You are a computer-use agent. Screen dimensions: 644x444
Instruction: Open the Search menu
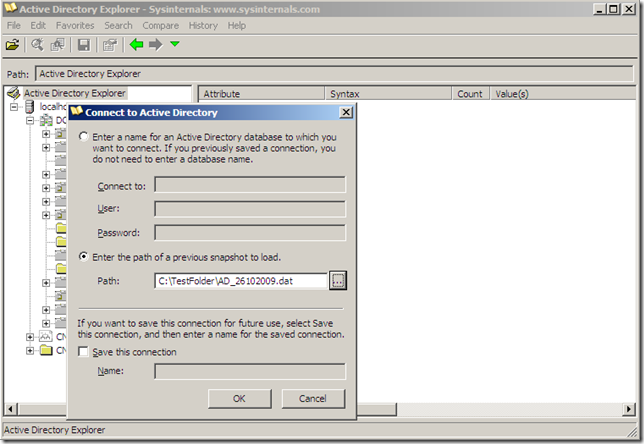coord(118,25)
